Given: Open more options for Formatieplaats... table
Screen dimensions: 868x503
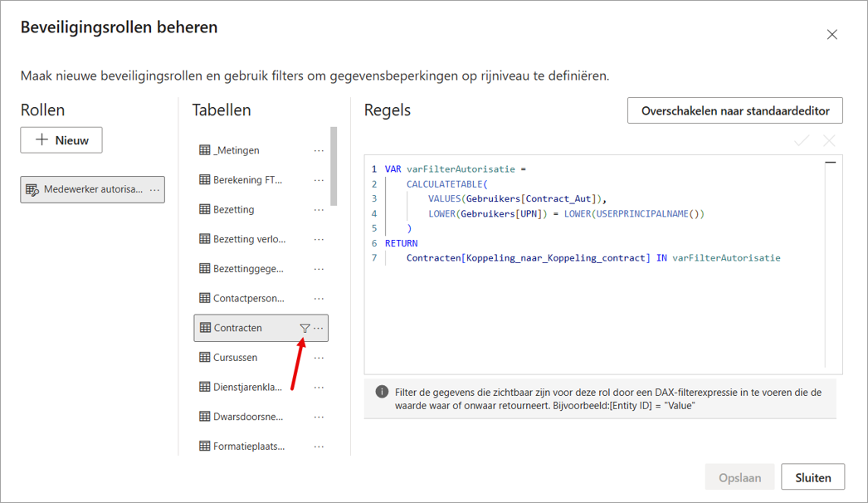Looking at the screenshot, I should click(x=319, y=447).
